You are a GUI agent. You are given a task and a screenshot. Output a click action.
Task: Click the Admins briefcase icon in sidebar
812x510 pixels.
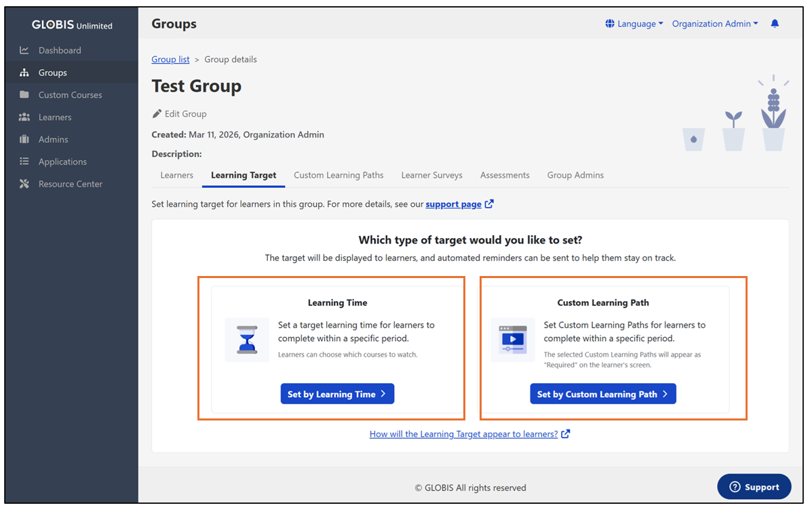click(24, 139)
